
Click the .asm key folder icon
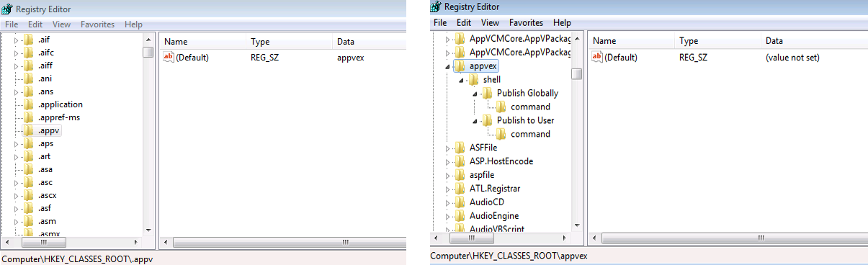(29, 221)
